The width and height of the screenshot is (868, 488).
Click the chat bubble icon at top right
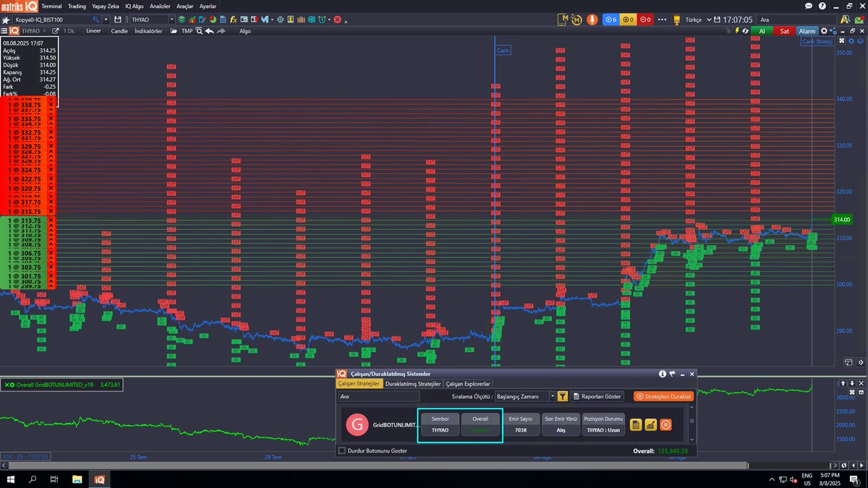[x=809, y=6]
